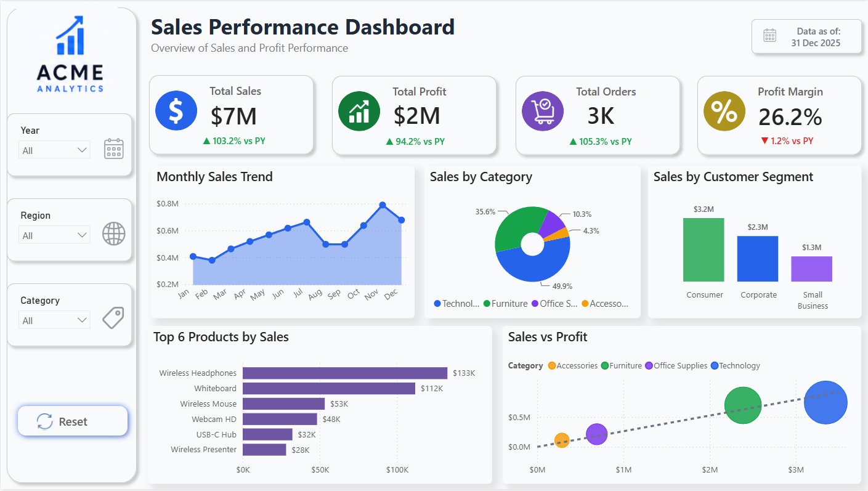
Task: Click the gold percent Profit Margin icon
Action: [724, 111]
